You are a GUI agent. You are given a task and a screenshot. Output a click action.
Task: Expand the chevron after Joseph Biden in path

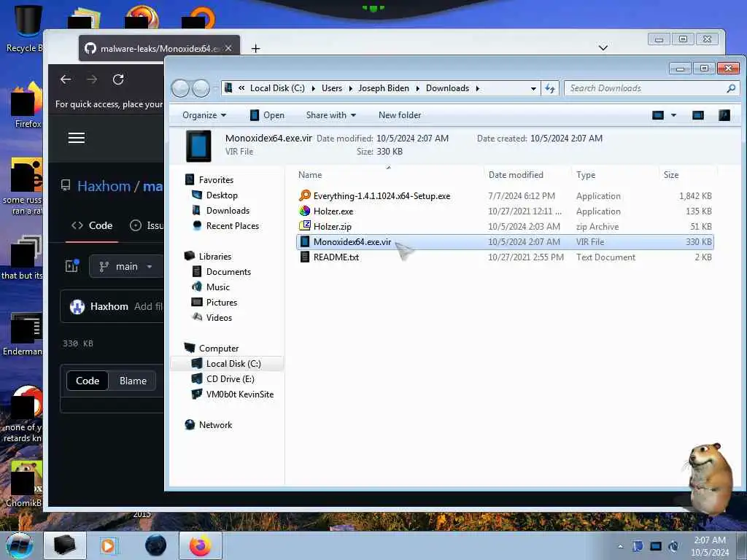click(x=418, y=88)
